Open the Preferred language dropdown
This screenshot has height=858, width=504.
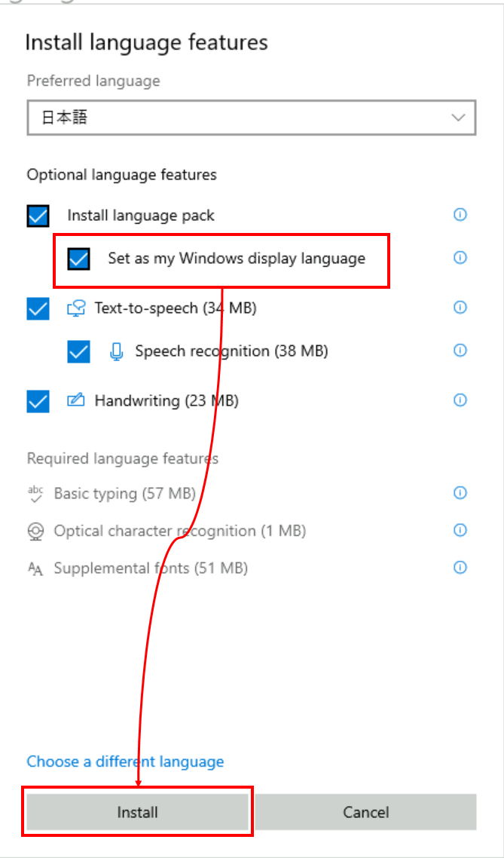[251, 118]
